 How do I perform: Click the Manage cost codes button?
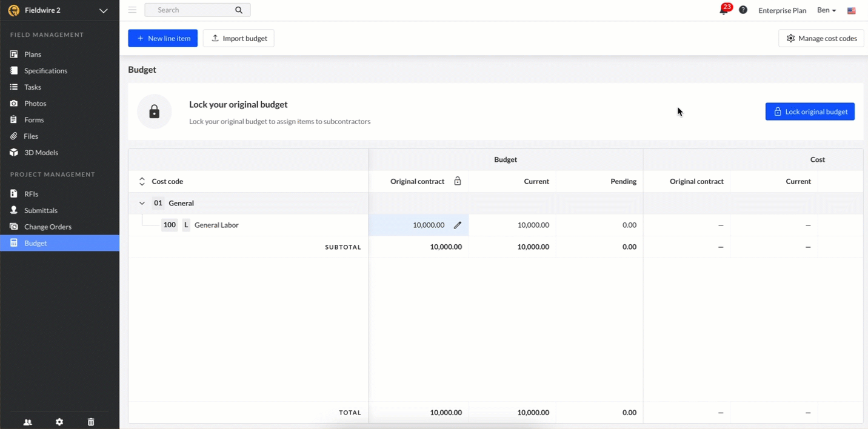click(821, 38)
